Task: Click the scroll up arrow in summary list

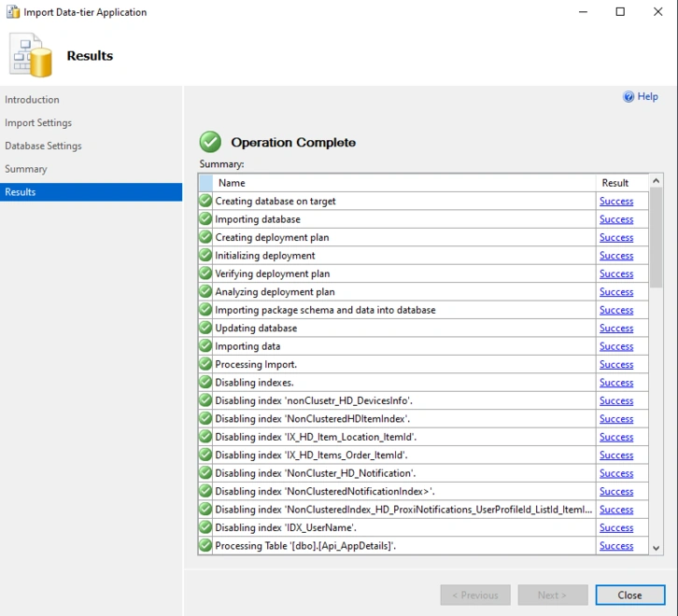Action: [656, 181]
